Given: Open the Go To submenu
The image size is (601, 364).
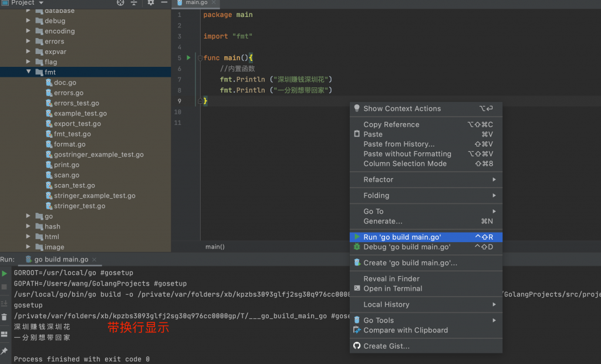Looking at the screenshot, I should [426, 211].
